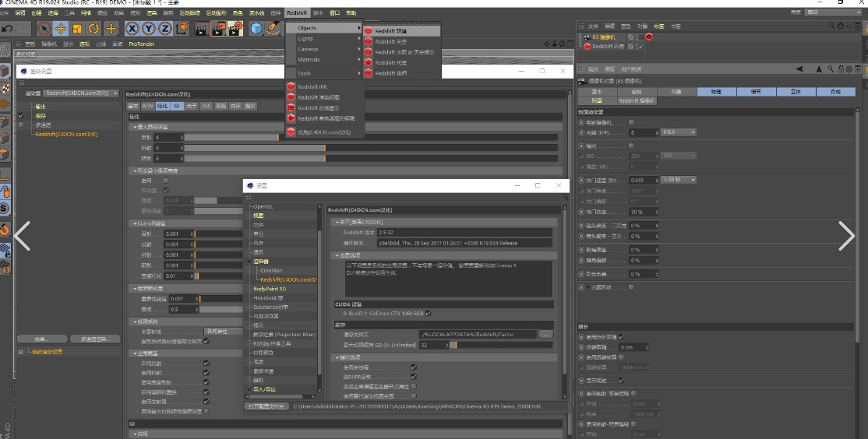Adjust the max texture cache GB slider

pos(501,345)
